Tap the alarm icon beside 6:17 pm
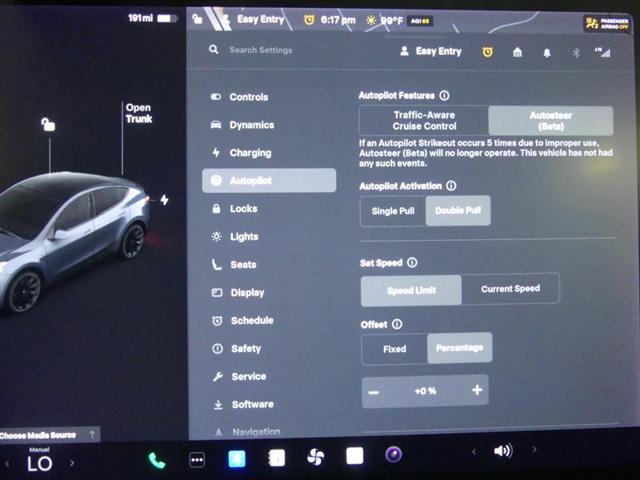The width and height of the screenshot is (640, 480). [309, 19]
